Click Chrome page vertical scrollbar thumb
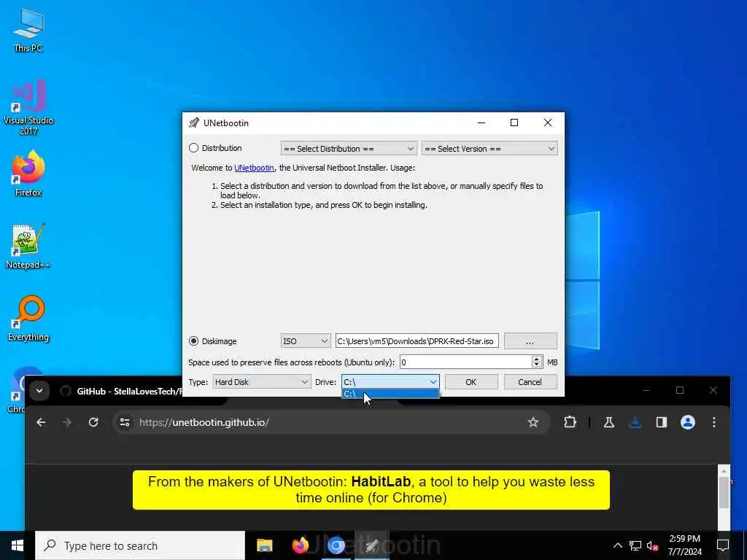 point(724,493)
